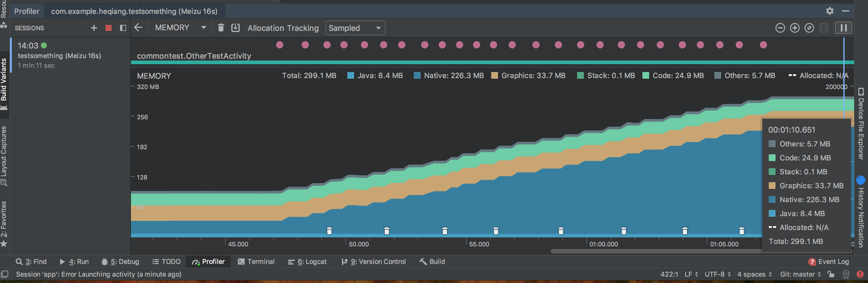Reset timeline zoom
This screenshot has width=868, height=283.
click(809, 28)
